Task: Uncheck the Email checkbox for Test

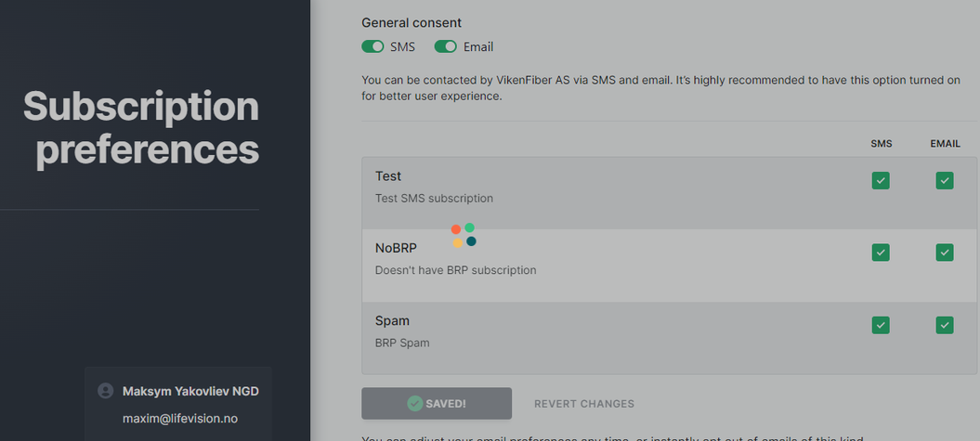Action: (x=945, y=180)
